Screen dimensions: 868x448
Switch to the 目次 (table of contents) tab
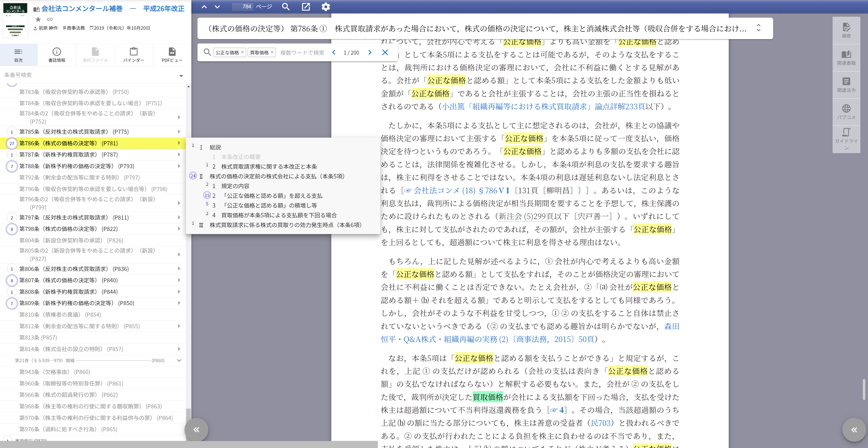19,55
